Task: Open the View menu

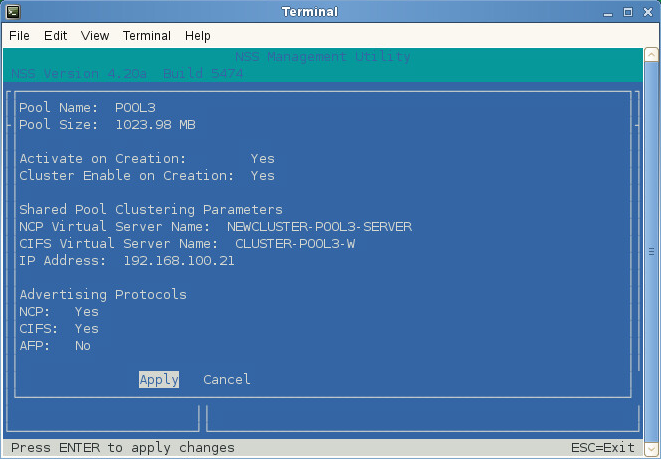Action: 95,36
